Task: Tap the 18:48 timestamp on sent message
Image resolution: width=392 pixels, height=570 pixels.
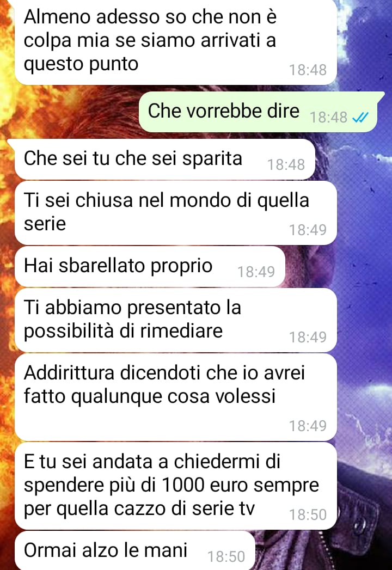Action: [328, 118]
